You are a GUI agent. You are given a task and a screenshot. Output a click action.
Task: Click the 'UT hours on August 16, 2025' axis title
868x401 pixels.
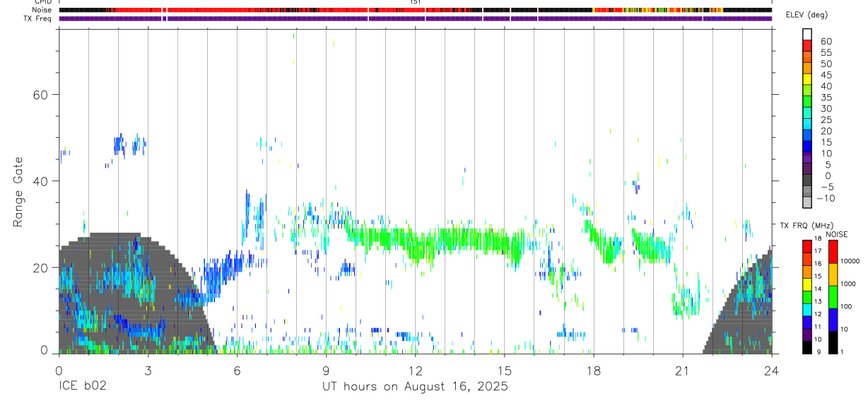click(416, 387)
